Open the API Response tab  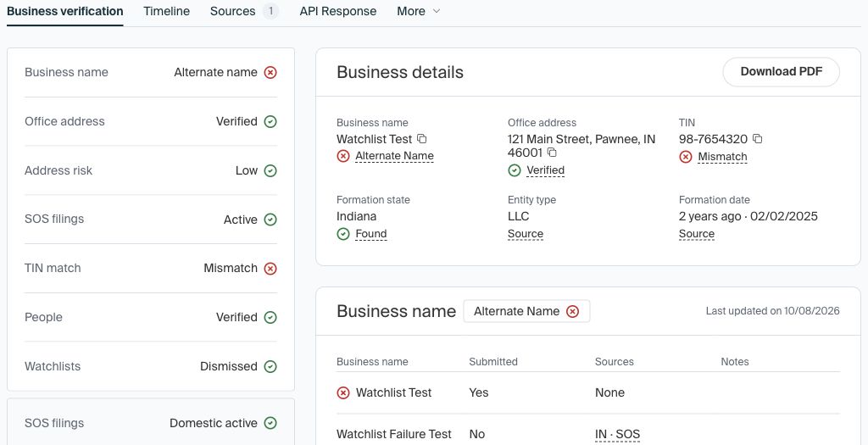[337, 11]
